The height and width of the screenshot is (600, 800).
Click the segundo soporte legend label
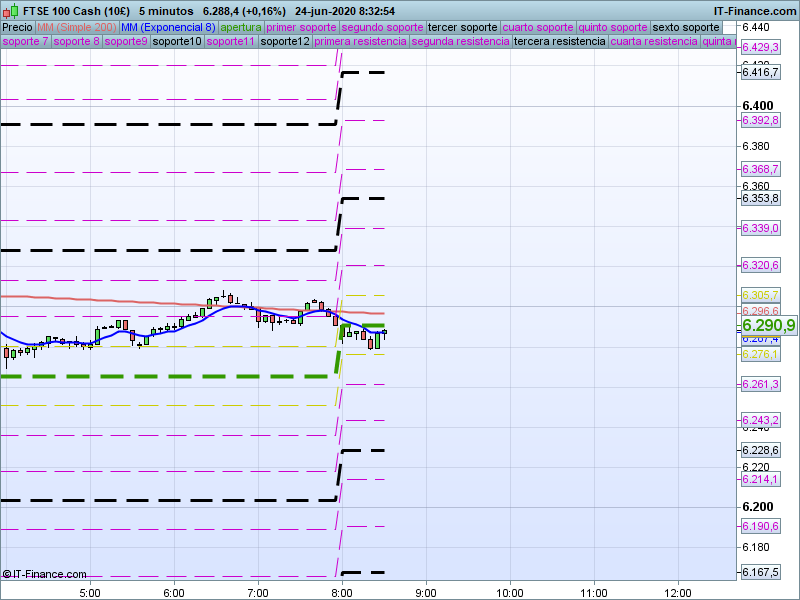coord(383,27)
